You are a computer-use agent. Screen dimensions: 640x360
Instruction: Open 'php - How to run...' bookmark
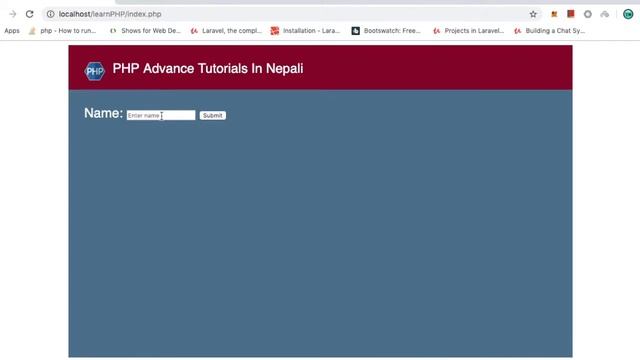(62, 31)
